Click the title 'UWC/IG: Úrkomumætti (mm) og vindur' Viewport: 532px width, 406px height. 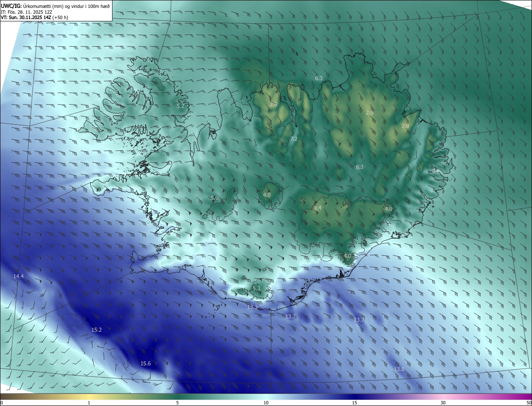pos(55,5)
